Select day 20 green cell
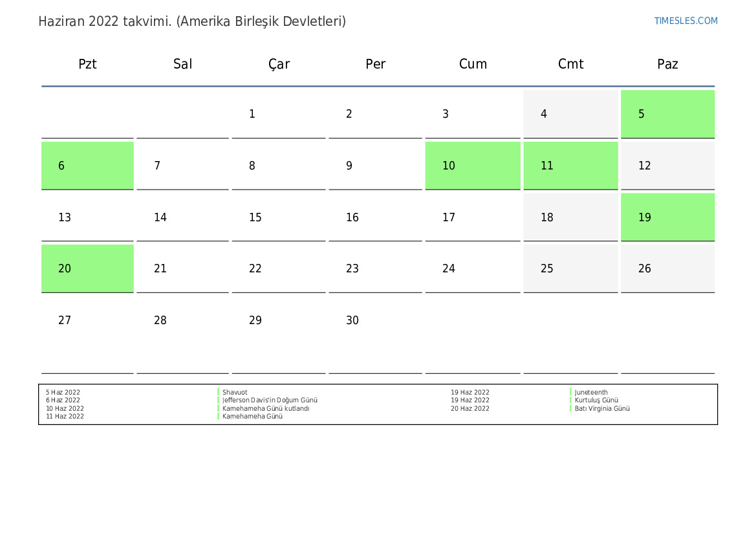 tap(87, 268)
